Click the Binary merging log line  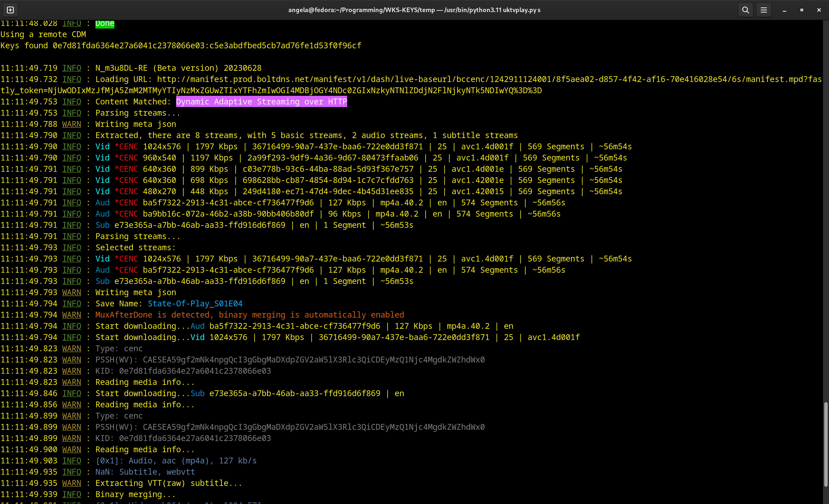(135, 495)
